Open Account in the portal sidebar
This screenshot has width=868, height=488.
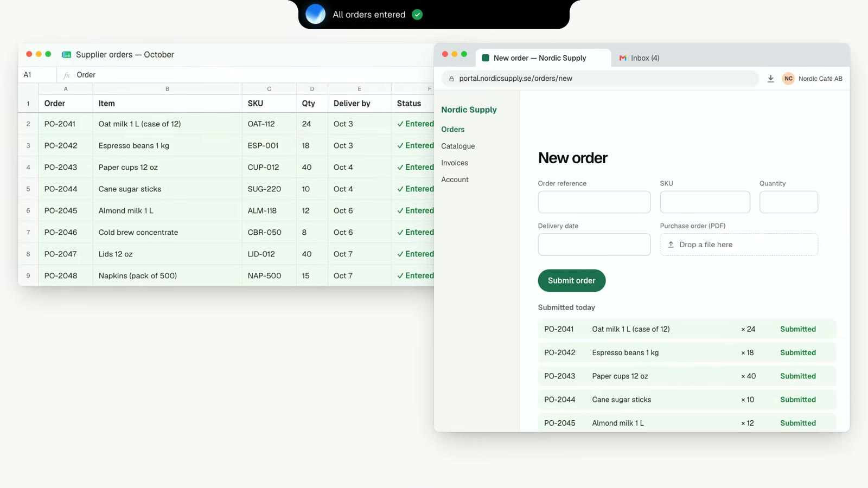click(x=455, y=180)
